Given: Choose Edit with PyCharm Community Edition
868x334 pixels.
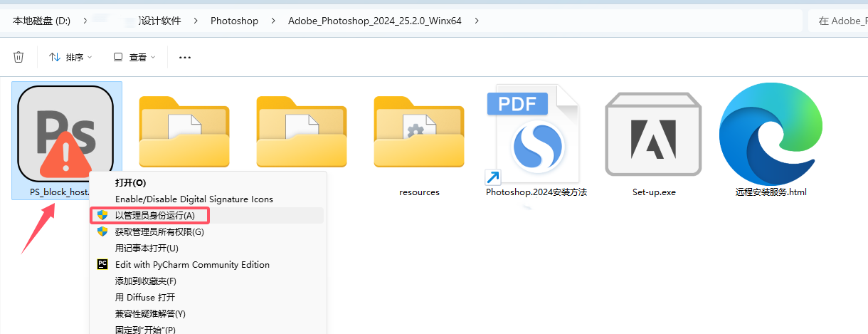Looking at the screenshot, I should tap(192, 264).
